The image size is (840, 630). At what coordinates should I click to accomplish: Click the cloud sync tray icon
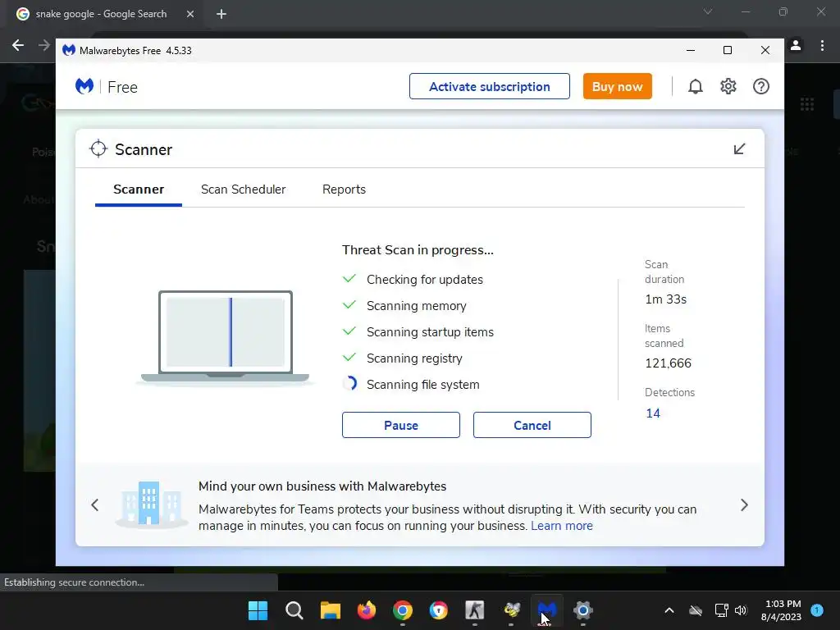pyautogui.click(x=696, y=610)
